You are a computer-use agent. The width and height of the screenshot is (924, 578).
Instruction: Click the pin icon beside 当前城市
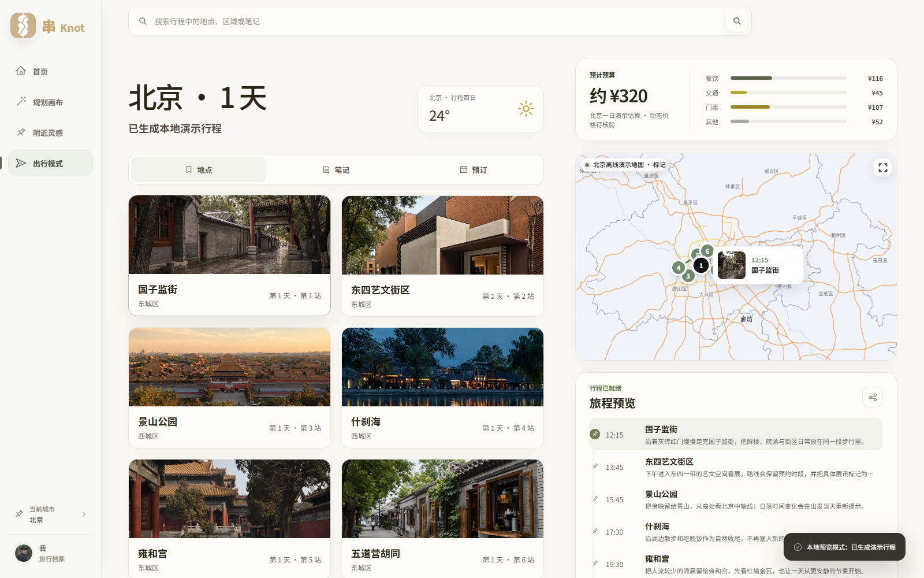(x=19, y=514)
